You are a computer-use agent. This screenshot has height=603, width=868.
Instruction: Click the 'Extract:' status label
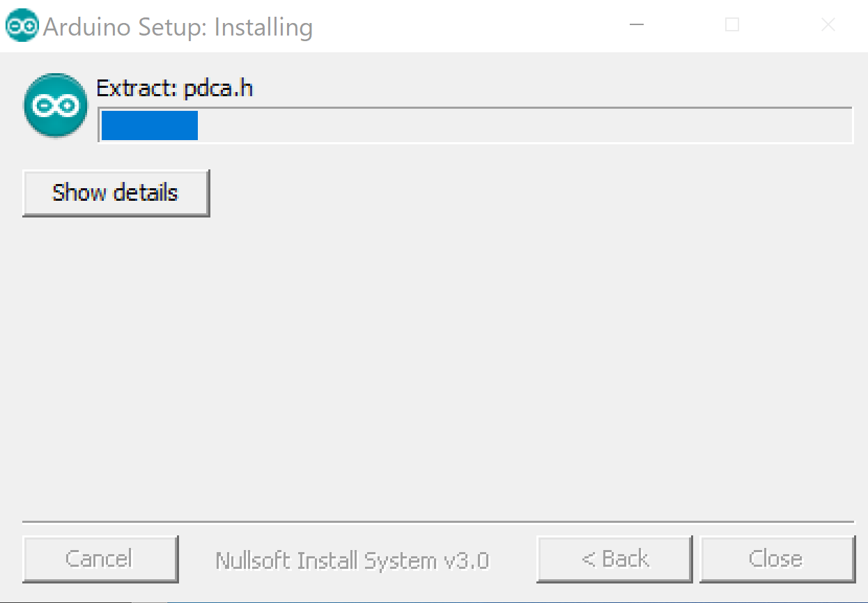137,89
